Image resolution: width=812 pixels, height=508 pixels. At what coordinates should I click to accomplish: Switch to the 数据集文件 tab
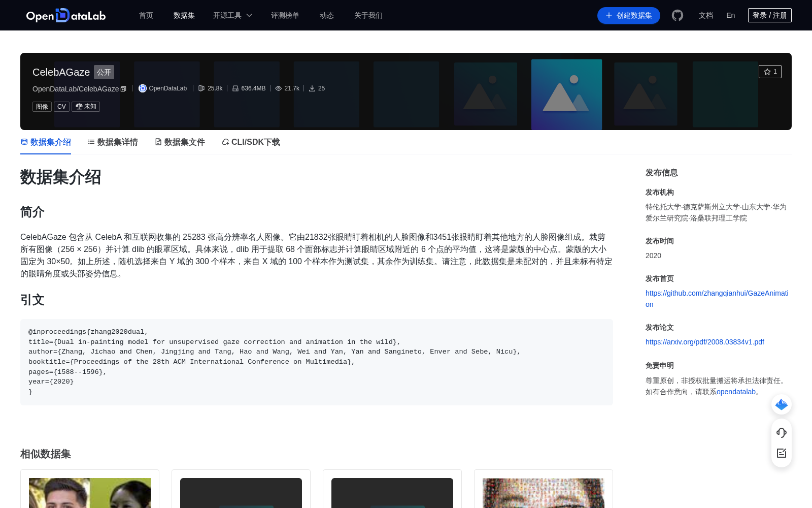180,142
